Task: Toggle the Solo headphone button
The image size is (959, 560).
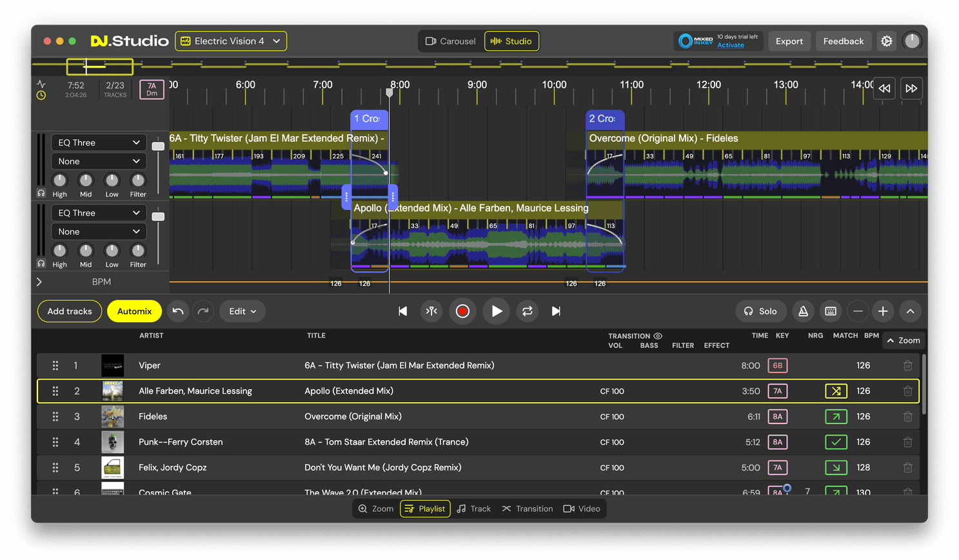Action: (760, 311)
